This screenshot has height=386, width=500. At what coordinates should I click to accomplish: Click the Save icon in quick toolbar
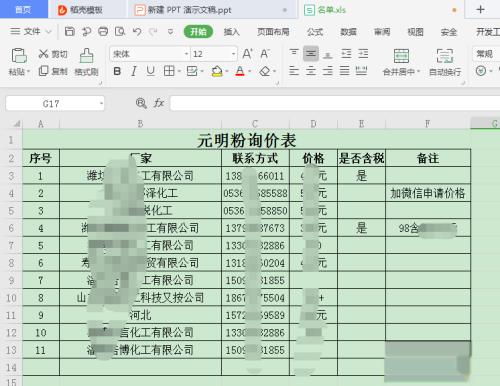[69, 32]
